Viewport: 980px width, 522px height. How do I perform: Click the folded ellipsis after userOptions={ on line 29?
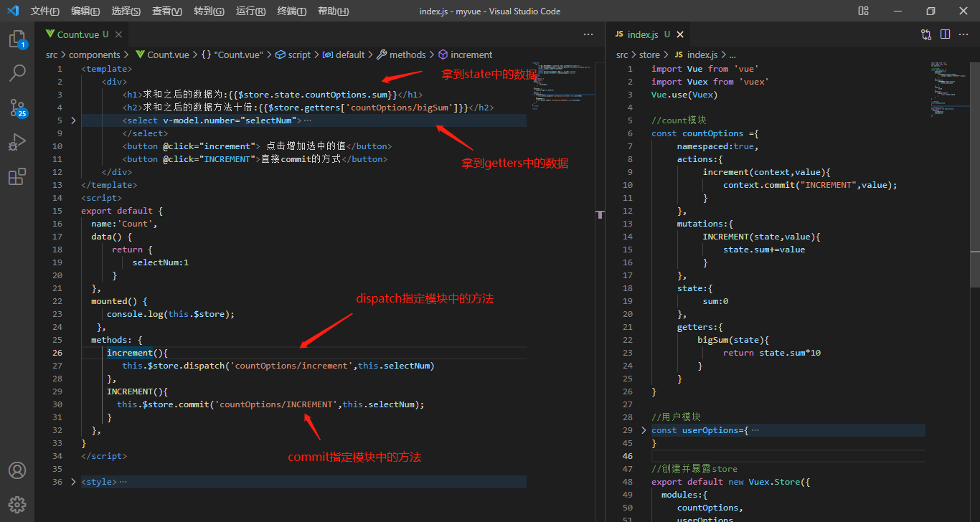point(754,430)
